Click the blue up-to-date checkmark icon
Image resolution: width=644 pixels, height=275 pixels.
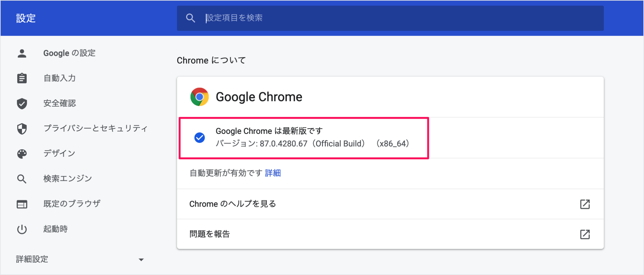[x=200, y=138]
